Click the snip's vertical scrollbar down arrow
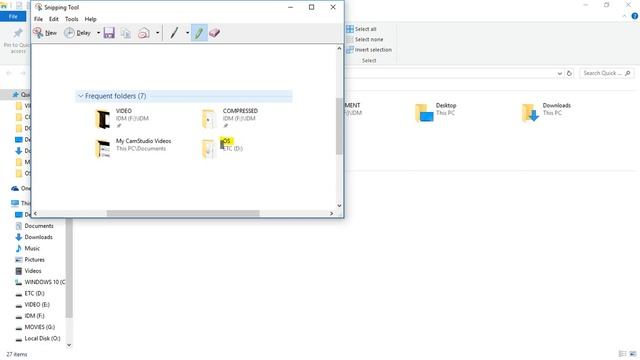 tap(339, 206)
